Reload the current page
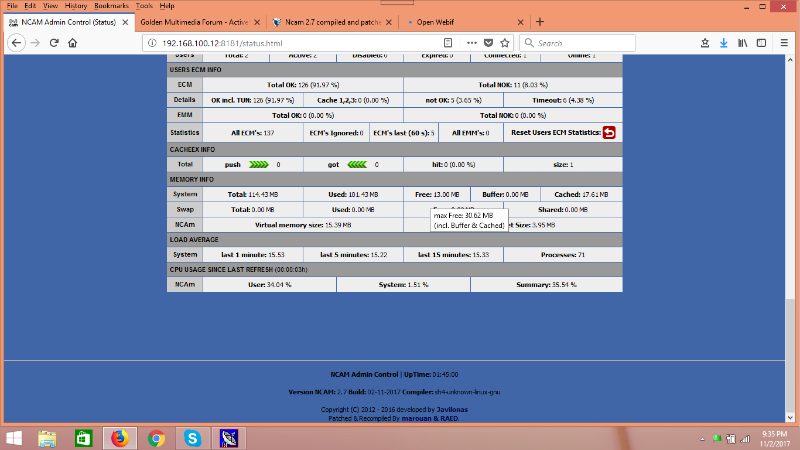The height and width of the screenshot is (450, 800). pos(54,43)
